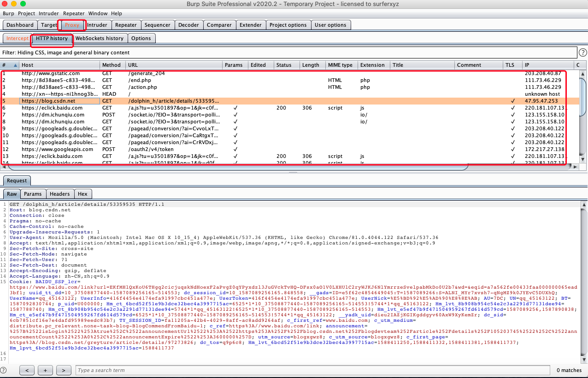Open the Help menu

[117, 13]
